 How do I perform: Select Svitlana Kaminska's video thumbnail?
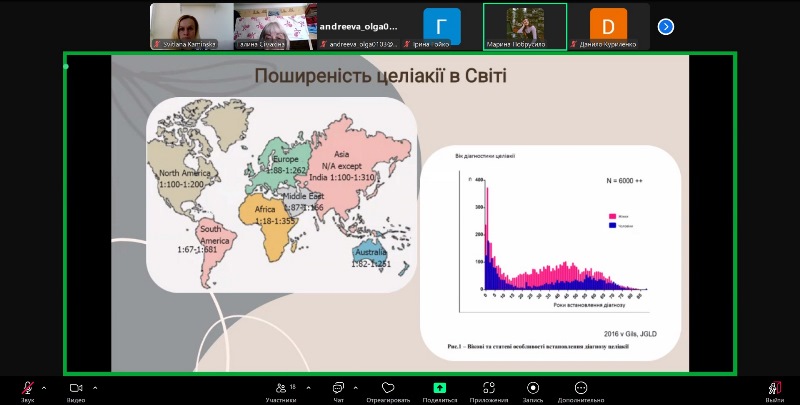(191, 26)
